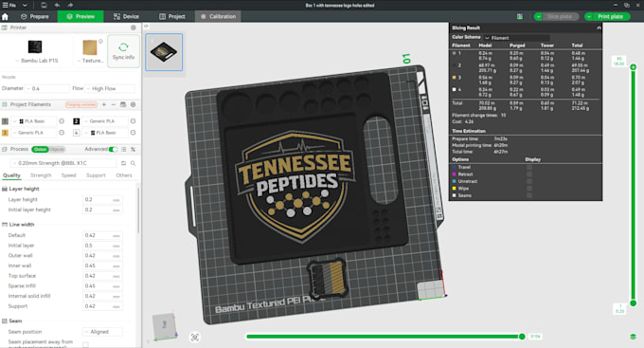The height and width of the screenshot is (348, 644).
Task: Collapse the Slicing Result panel
Action: tap(599, 27)
